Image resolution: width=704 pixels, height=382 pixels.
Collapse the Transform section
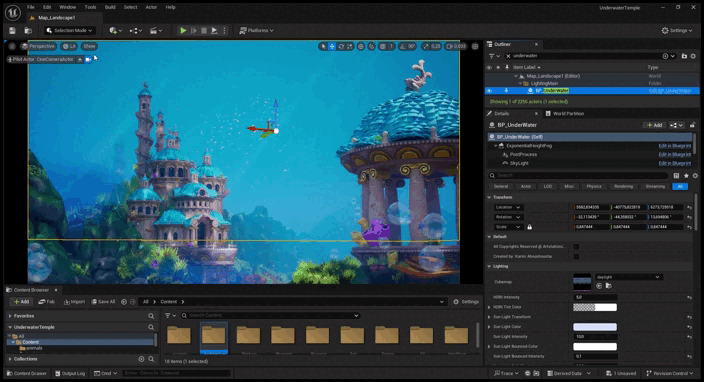pos(489,198)
